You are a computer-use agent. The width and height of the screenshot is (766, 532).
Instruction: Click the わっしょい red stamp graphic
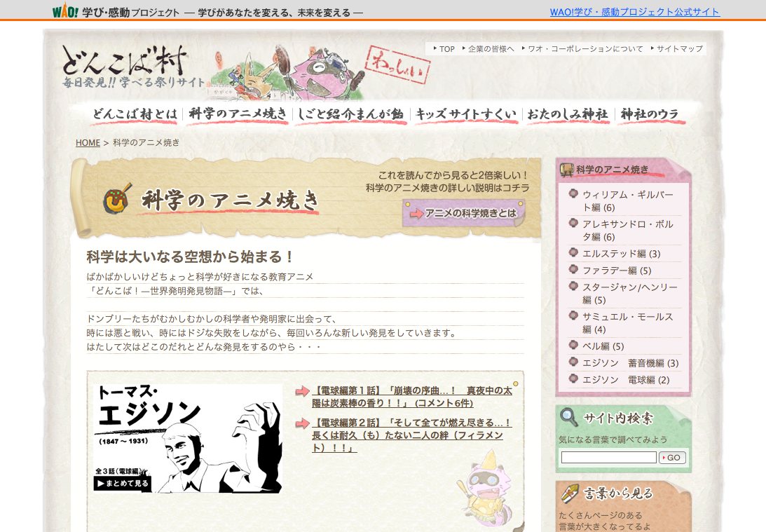(397, 65)
